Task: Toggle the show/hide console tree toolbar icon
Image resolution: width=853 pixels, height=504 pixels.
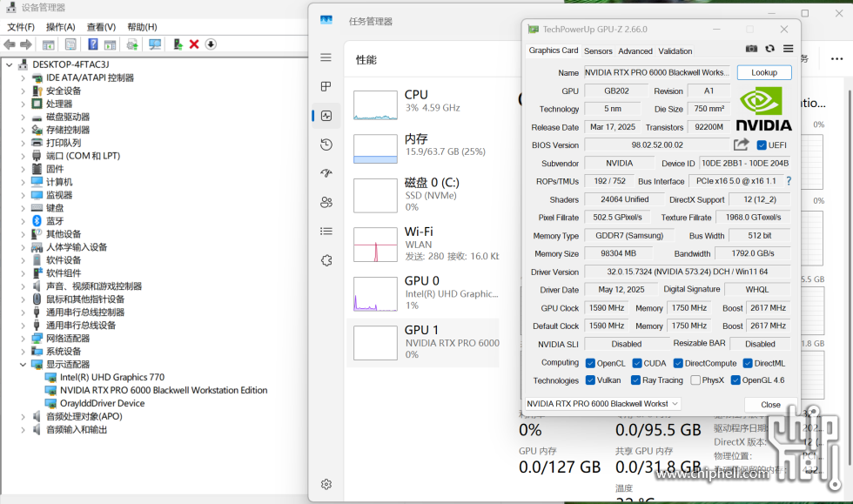Action: (49, 44)
